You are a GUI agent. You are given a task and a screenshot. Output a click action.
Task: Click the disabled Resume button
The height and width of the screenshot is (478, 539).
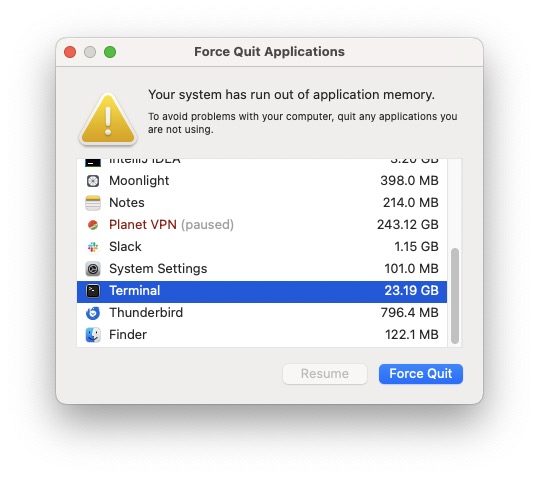pyautogui.click(x=324, y=374)
